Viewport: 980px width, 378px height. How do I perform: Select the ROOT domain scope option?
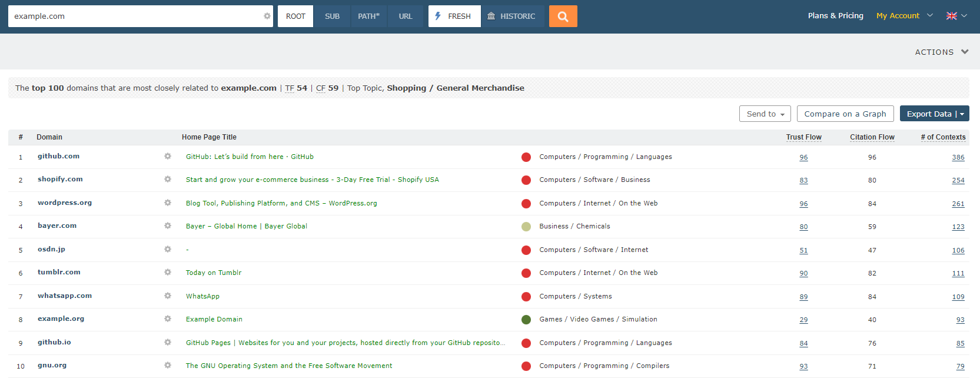point(295,16)
